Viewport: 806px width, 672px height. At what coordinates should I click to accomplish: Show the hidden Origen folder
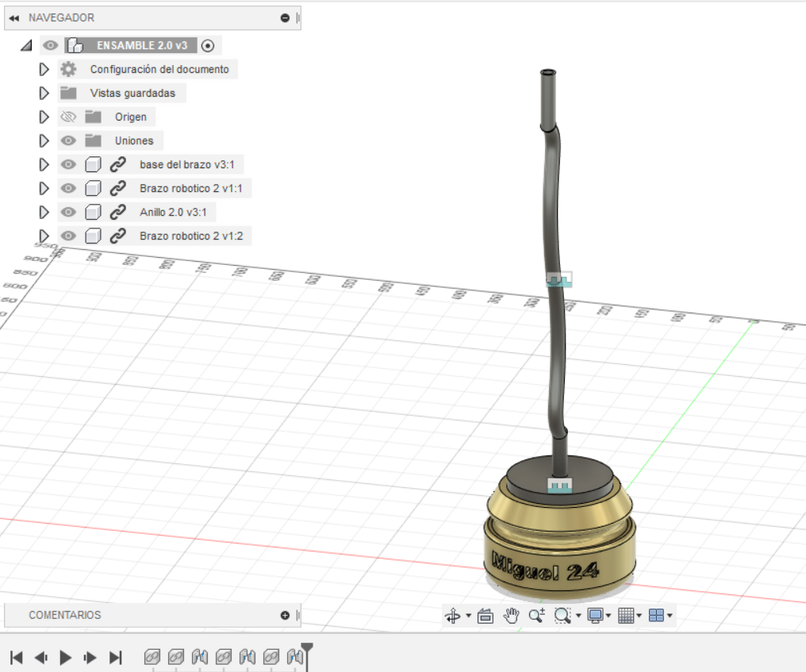(69, 117)
